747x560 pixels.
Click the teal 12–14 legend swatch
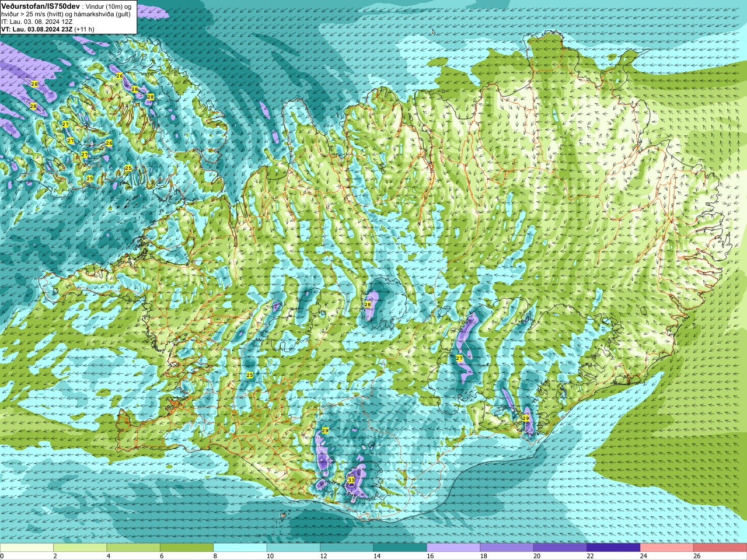347,548
